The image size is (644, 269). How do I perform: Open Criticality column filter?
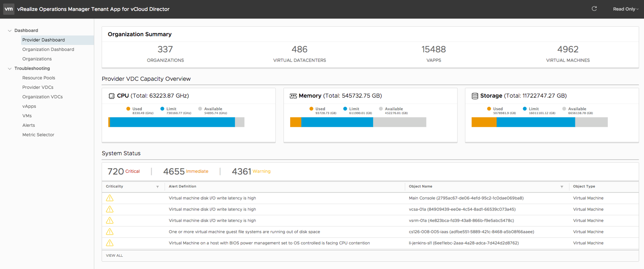coord(158,187)
